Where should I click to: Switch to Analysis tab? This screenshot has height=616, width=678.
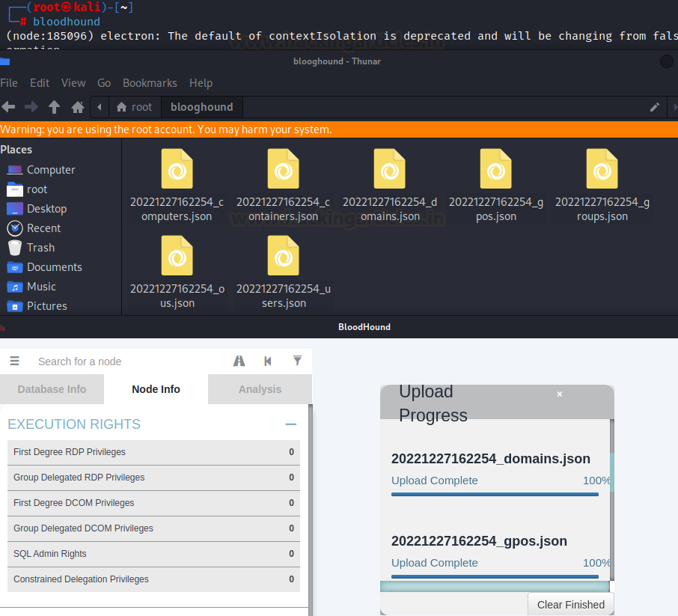point(260,389)
